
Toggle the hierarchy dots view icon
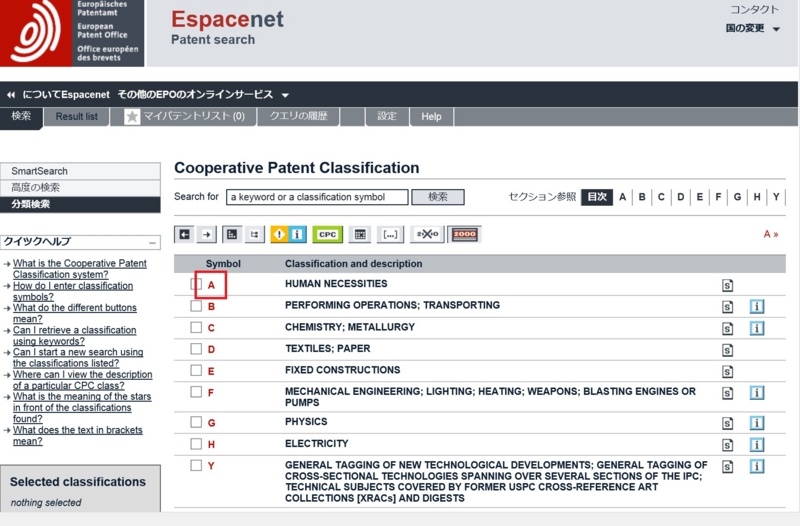pyautogui.click(x=232, y=235)
